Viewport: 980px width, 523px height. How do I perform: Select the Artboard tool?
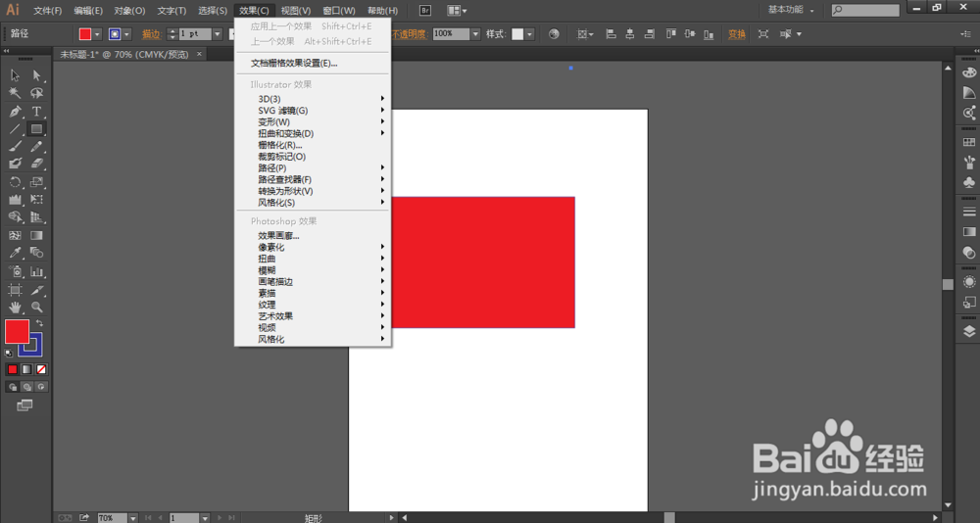(15, 290)
